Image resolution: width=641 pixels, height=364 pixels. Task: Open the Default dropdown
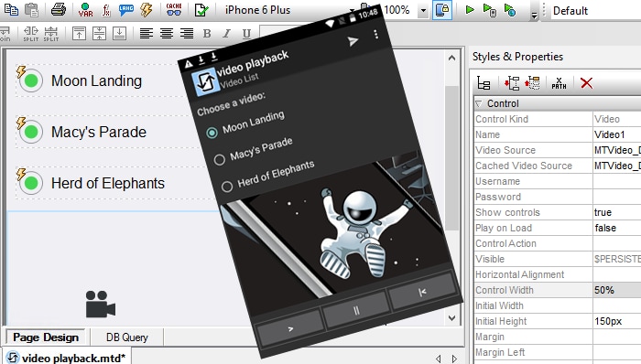pos(595,11)
